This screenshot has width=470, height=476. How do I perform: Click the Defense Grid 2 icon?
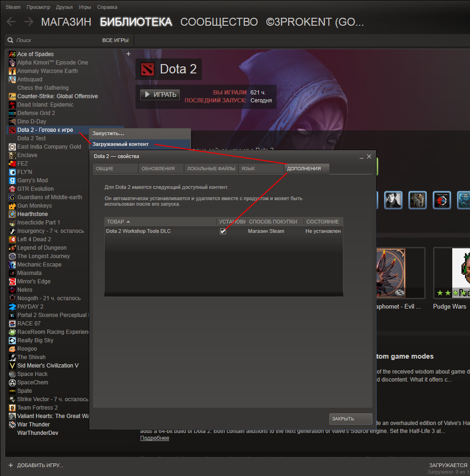coord(12,113)
